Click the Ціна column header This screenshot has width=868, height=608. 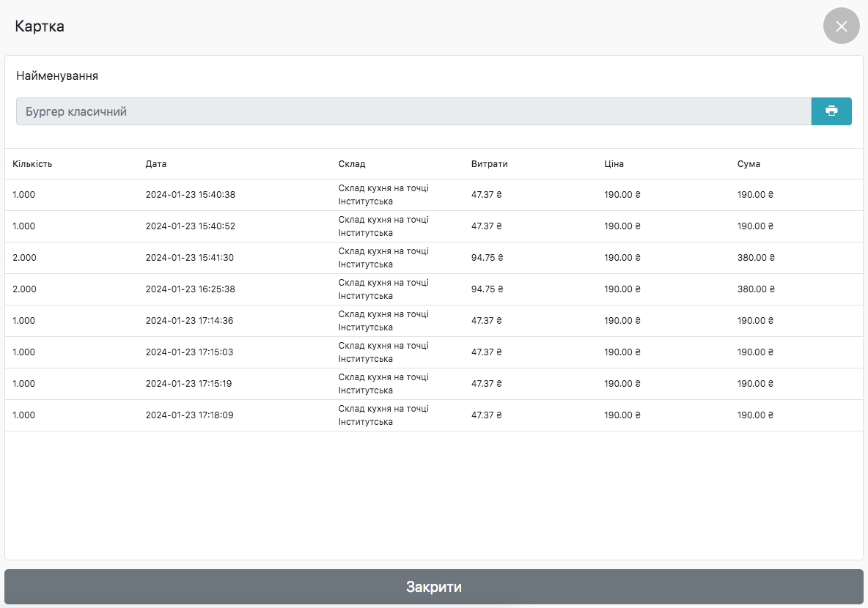(x=614, y=164)
